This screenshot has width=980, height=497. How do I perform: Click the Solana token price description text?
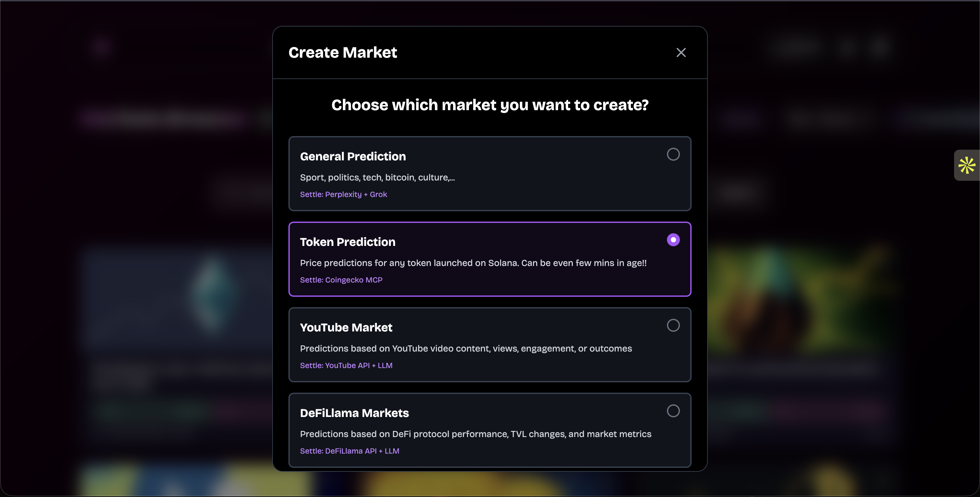[473, 263]
